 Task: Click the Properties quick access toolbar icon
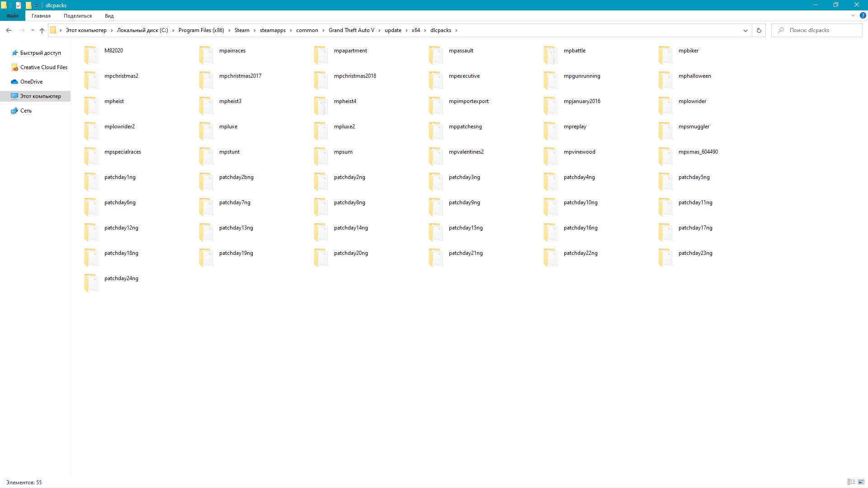click(19, 5)
